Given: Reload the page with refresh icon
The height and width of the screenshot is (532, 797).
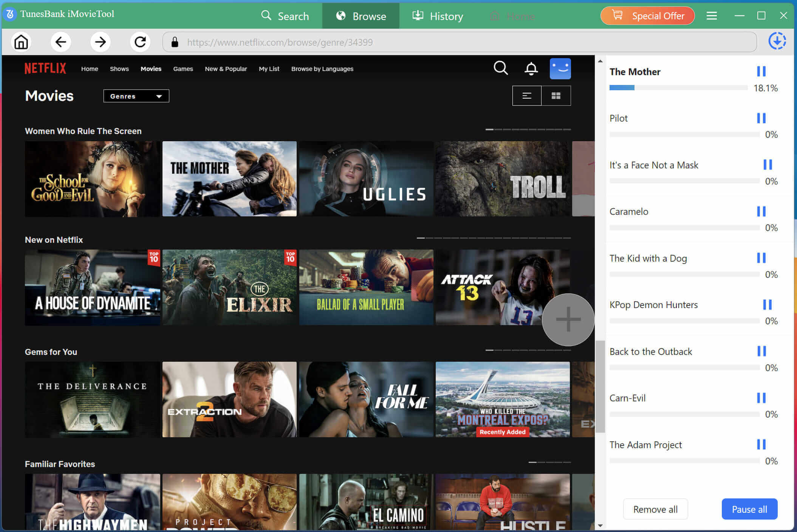Looking at the screenshot, I should point(140,42).
